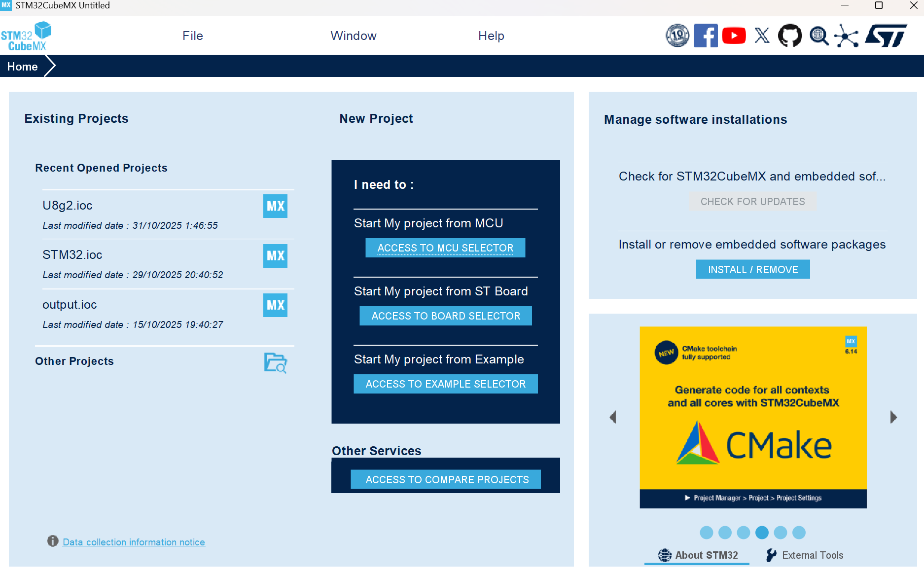Click the ST logo icon

point(886,36)
